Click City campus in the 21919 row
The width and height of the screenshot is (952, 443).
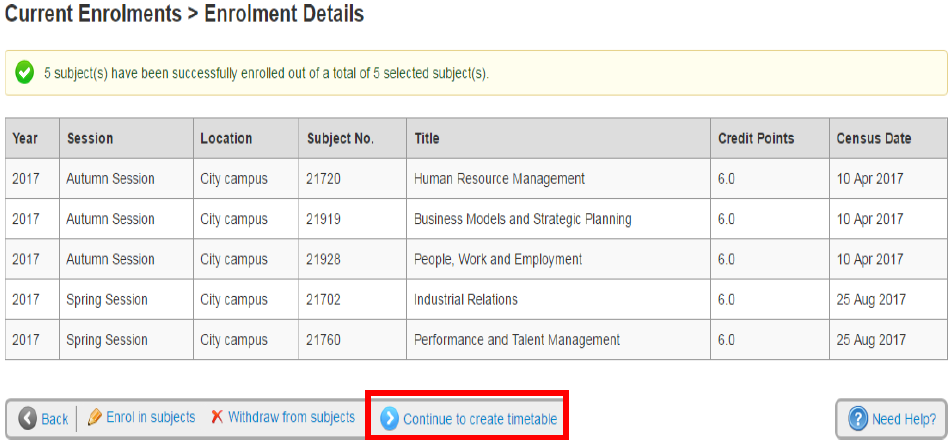234,219
